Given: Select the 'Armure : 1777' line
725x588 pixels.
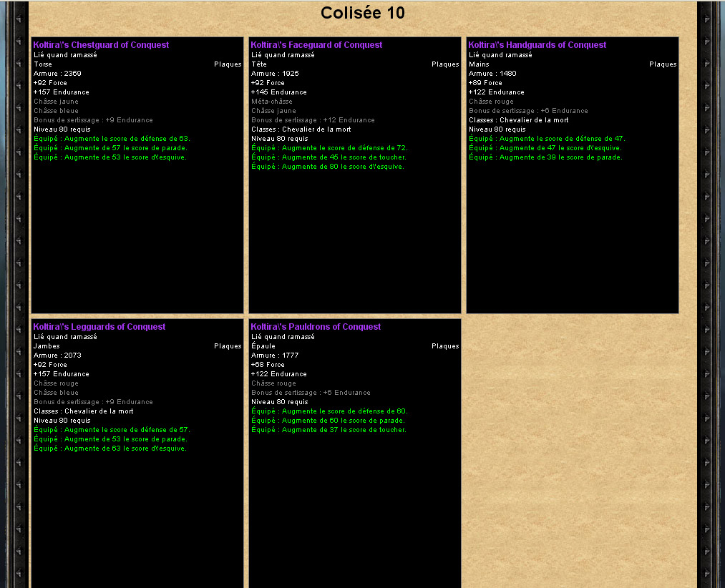Looking at the screenshot, I should coord(275,356).
